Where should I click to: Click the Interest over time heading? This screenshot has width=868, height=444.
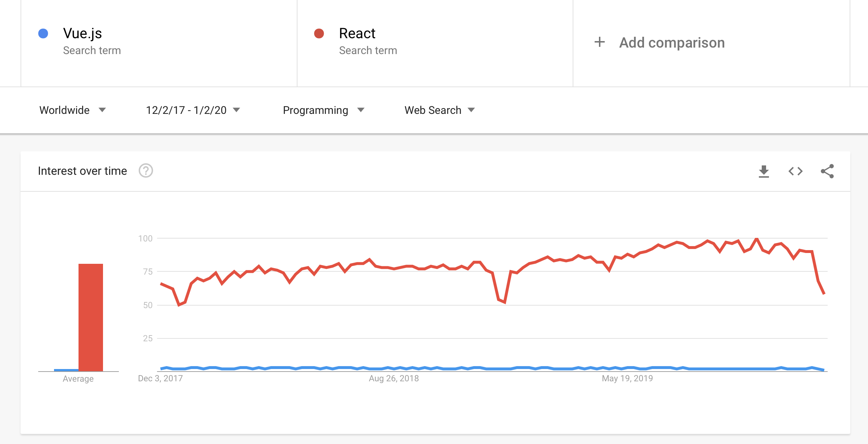(82, 171)
